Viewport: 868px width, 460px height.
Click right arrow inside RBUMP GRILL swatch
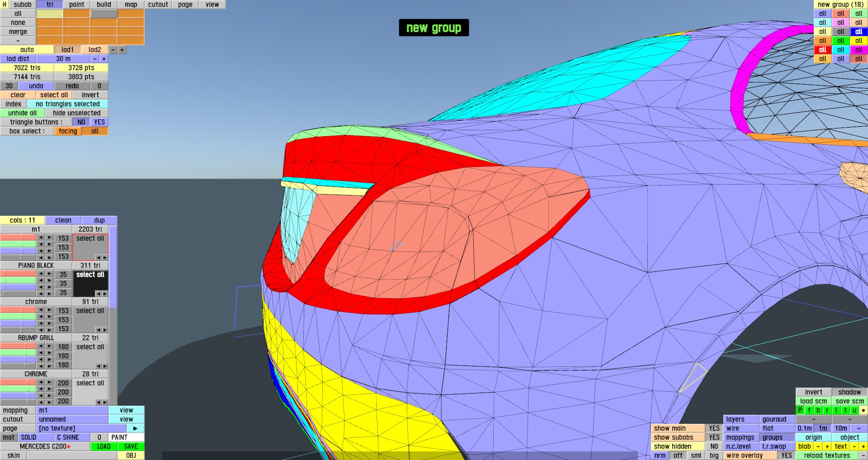pyautogui.click(x=105, y=366)
